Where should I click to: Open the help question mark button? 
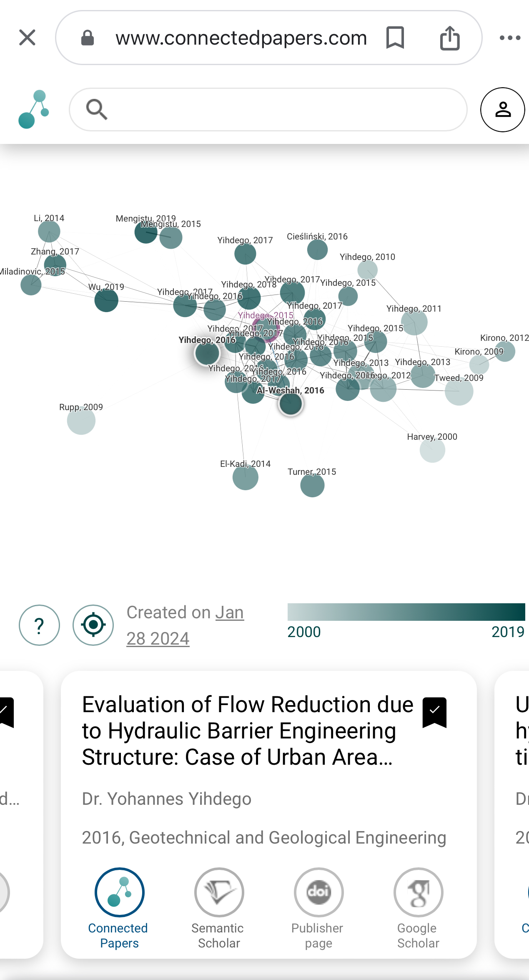(x=39, y=625)
